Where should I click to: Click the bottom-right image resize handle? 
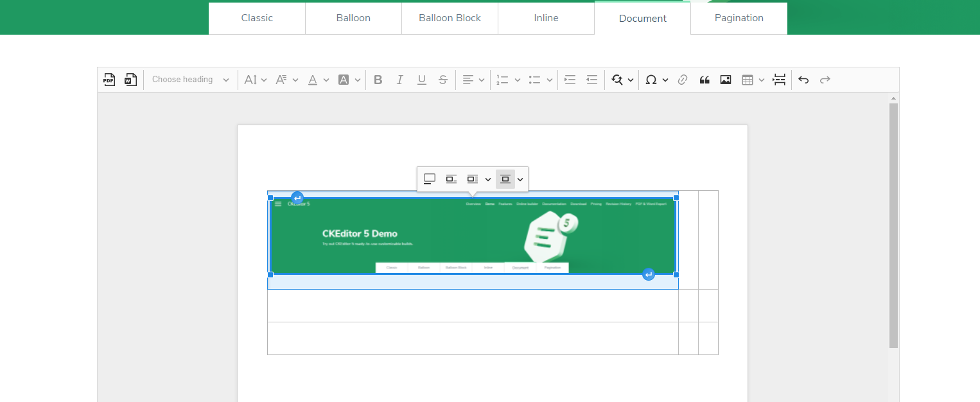tap(676, 275)
